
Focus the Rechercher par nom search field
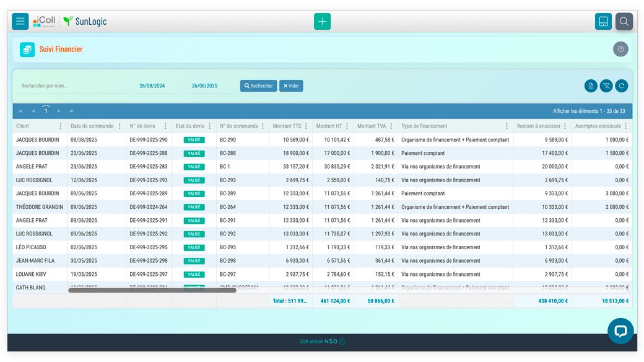pyautogui.click(x=74, y=86)
